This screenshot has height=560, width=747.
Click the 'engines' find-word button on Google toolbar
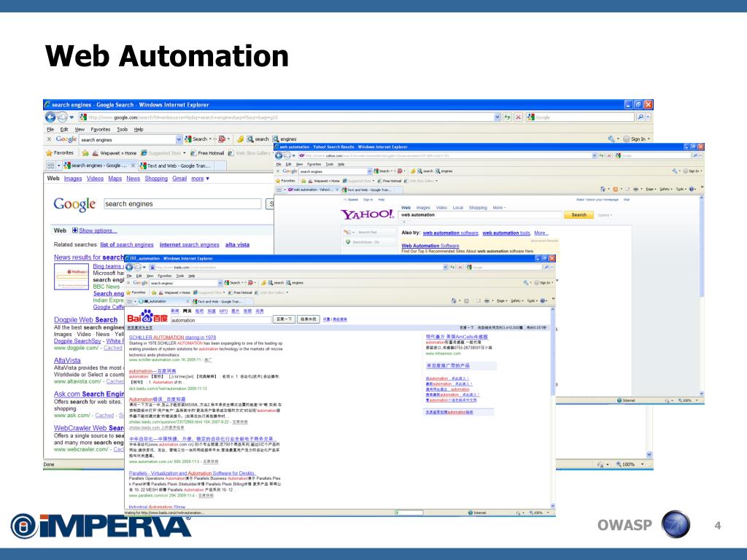(285, 139)
